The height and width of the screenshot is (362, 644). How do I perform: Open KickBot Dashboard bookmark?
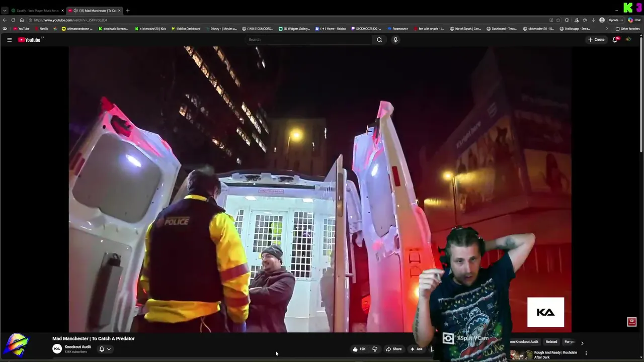[186, 29]
